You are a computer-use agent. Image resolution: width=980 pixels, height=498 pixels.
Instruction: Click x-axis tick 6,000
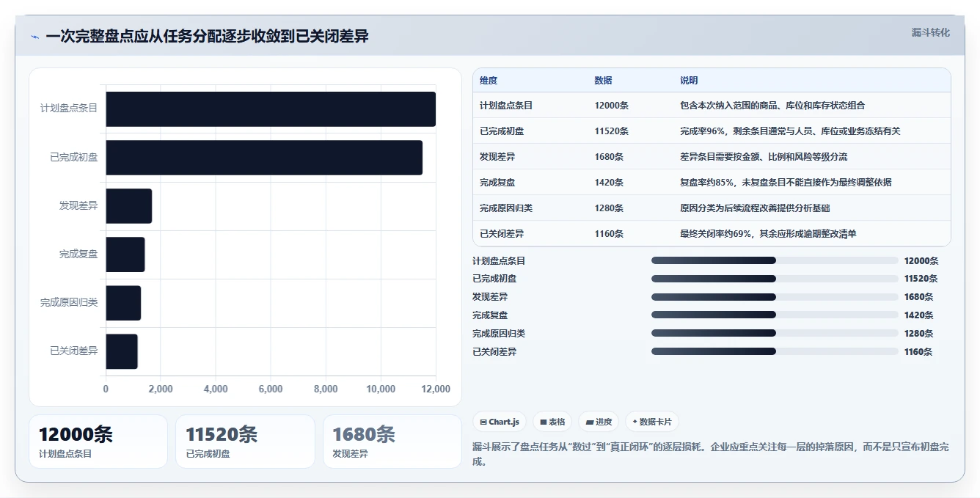coord(271,389)
